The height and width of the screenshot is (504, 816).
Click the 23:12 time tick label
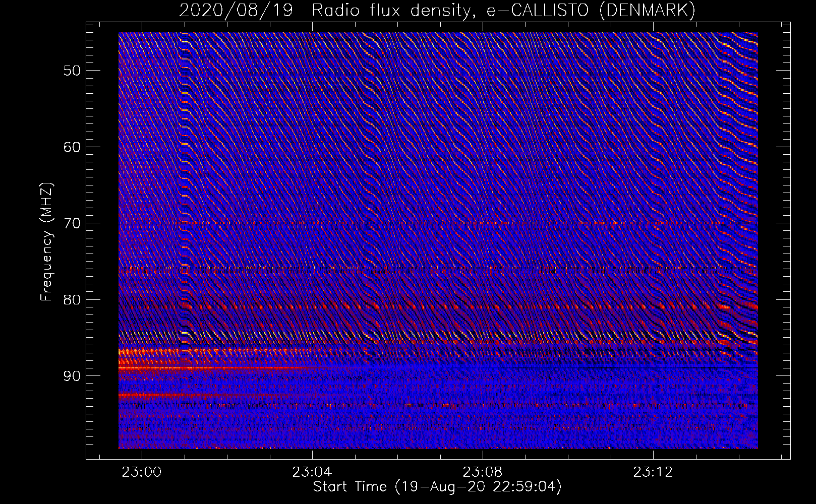(653, 472)
